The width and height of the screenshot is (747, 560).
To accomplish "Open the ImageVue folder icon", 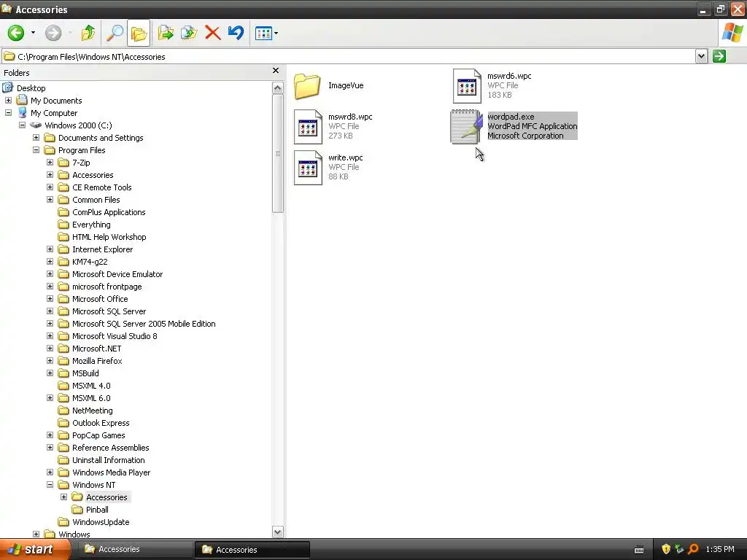I will (307, 86).
